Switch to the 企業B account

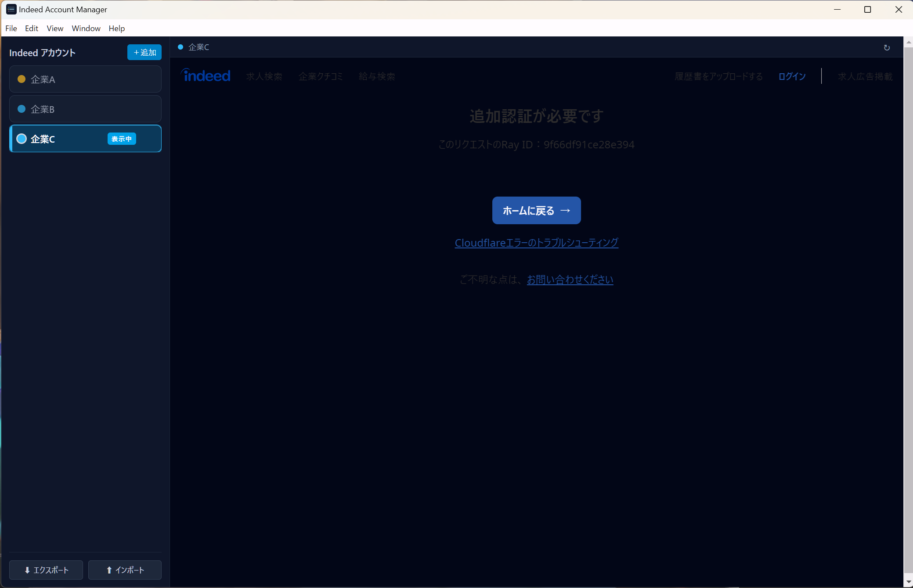coord(85,109)
